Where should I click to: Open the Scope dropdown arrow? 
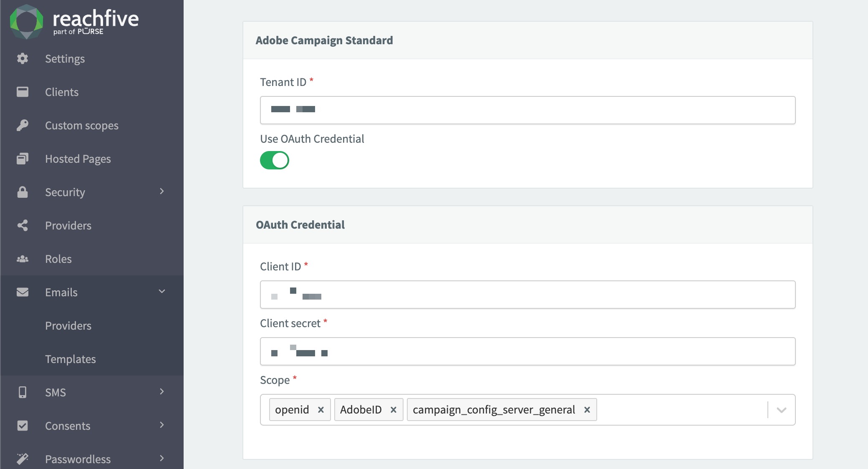coord(782,410)
